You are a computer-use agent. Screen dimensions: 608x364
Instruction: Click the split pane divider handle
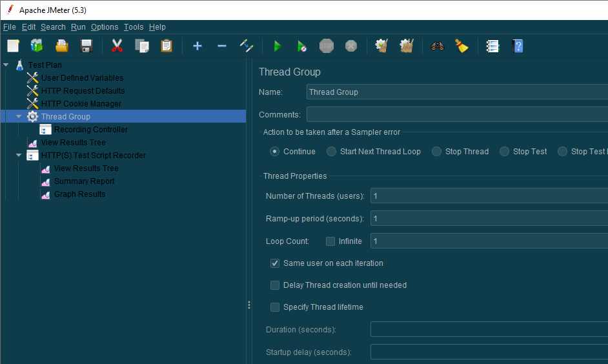click(x=249, y=305)
